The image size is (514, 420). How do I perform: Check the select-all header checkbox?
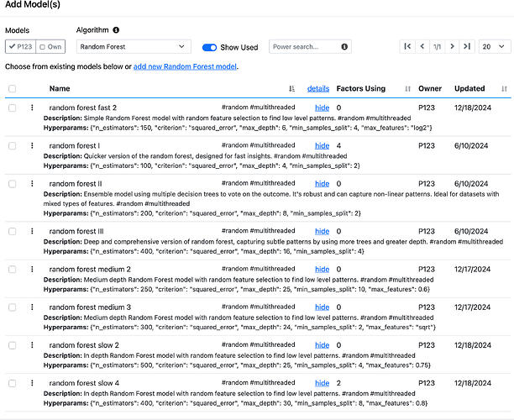click(x=12, y=88)
